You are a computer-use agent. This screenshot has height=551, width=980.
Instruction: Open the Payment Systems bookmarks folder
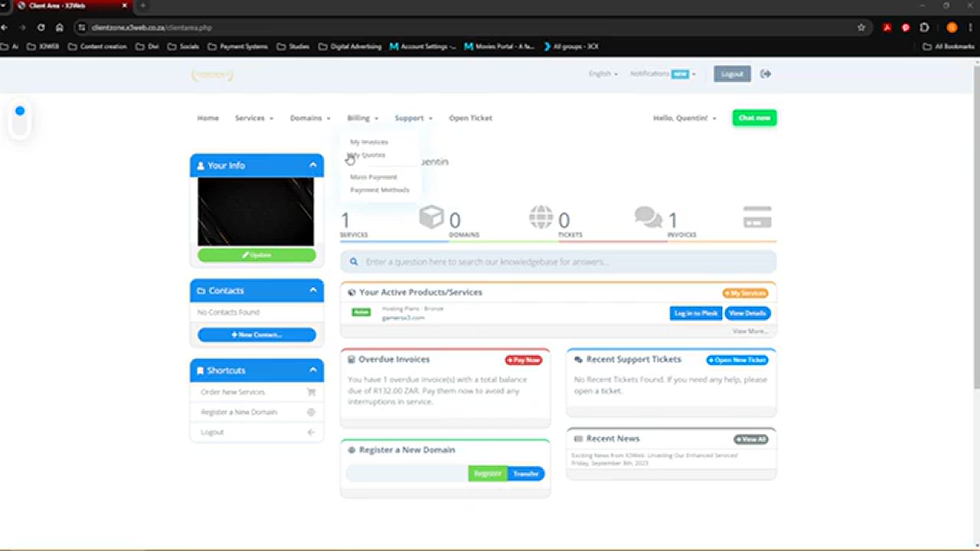(238, 46)
